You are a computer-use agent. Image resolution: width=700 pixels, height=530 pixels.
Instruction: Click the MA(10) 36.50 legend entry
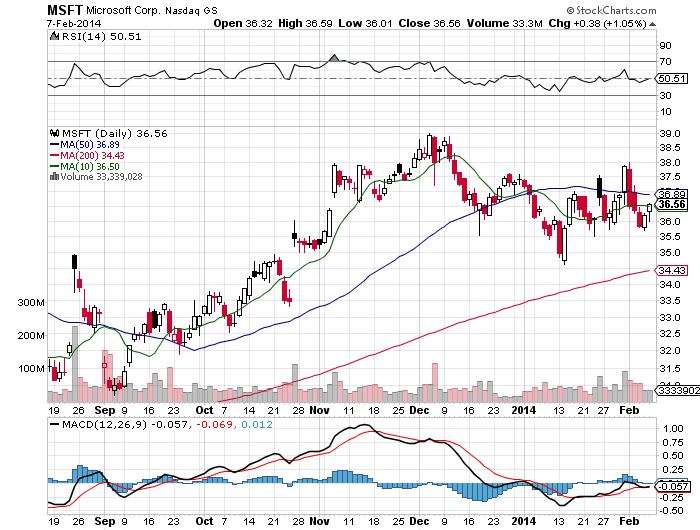85,167
